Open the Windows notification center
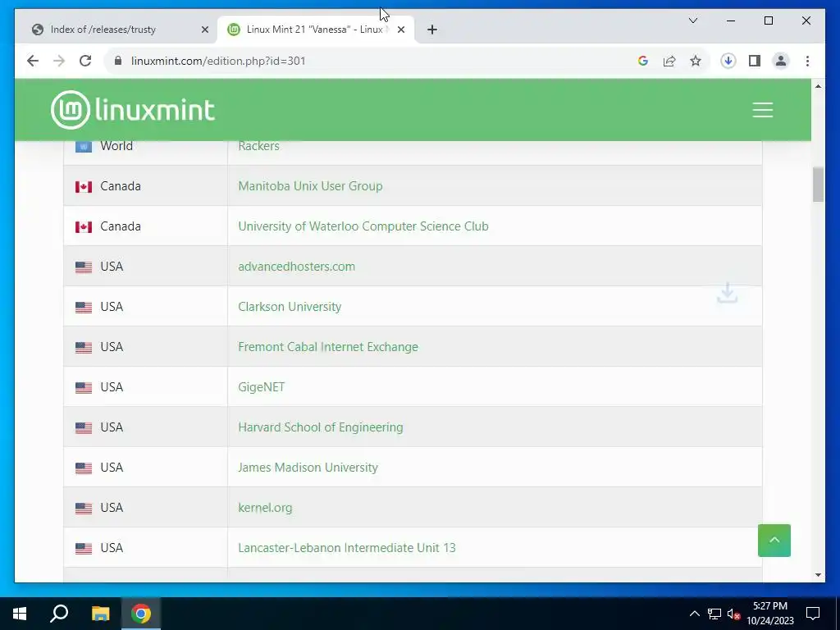The height and width of the screenshot is (630, 840). [813, 614]
